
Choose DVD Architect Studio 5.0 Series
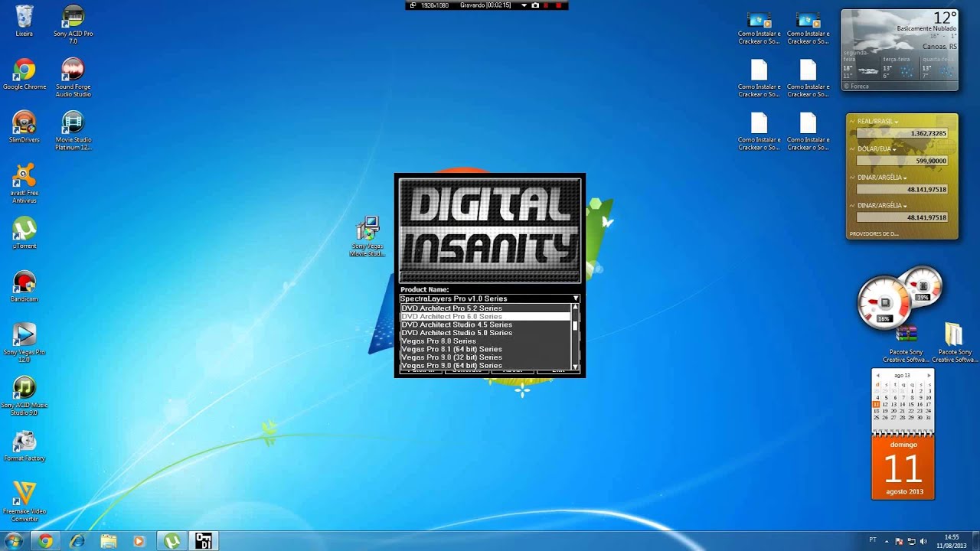point(485,333)
